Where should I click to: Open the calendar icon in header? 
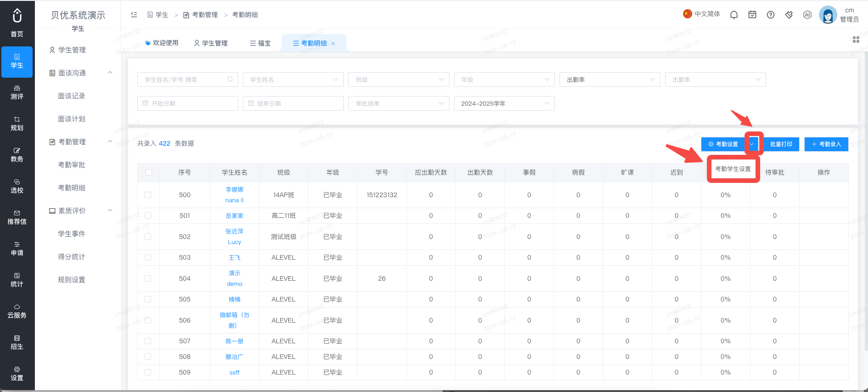tap(752, 15)
